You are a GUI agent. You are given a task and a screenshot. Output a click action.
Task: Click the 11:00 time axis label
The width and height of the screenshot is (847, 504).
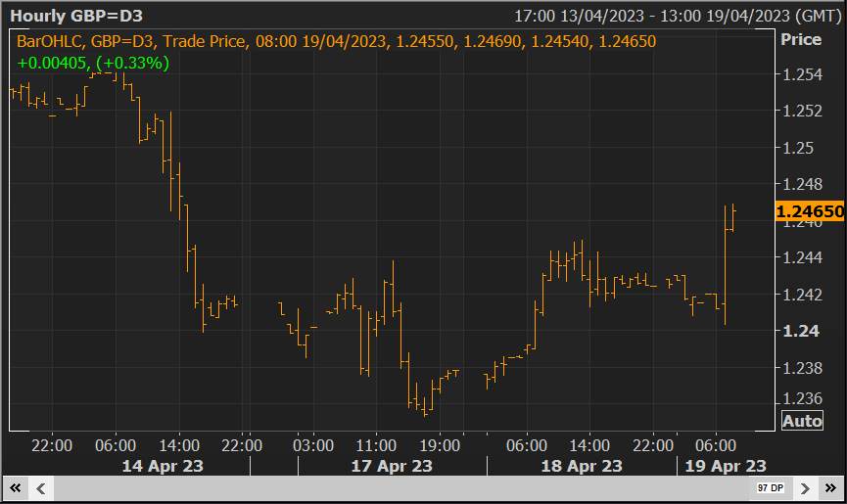[376, 445]
